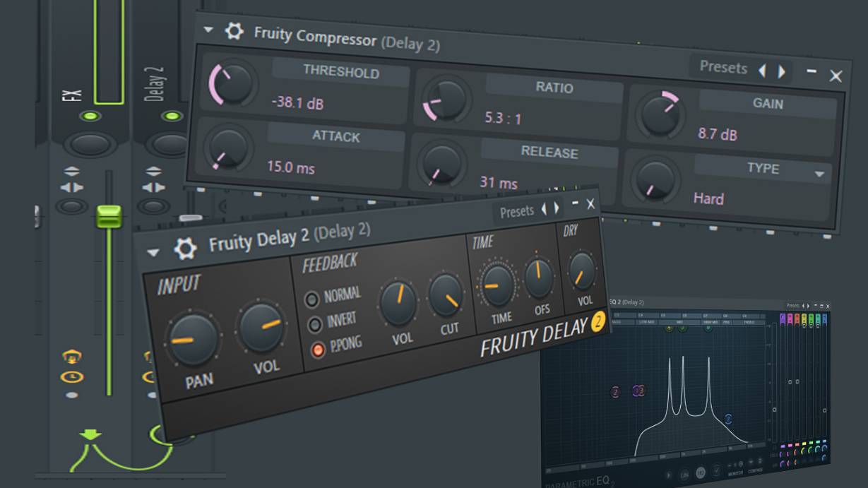Screen dimensions: 868x488
Task: Click the TYPE label in compressor
Action: tap(763, 168)
